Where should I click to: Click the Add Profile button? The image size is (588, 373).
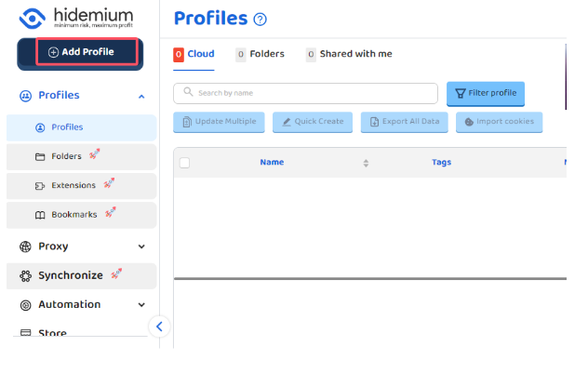(x=81, y=52)
